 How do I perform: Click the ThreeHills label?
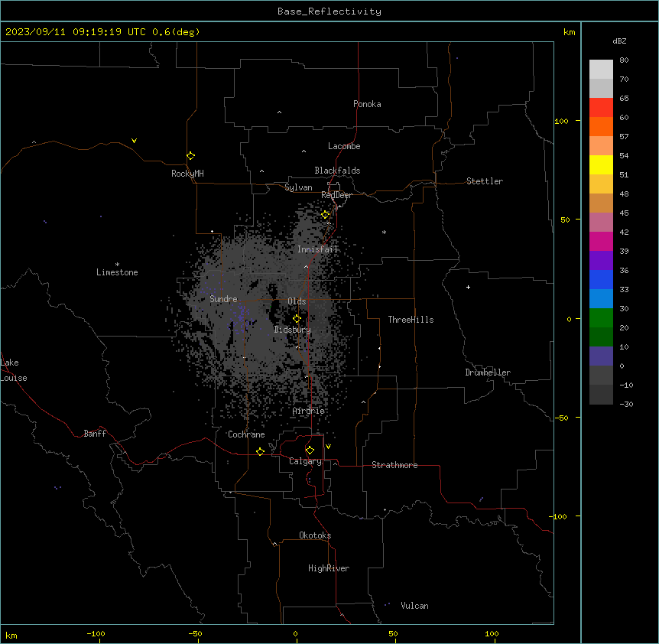pyautogui.click(x=411, y=320)
